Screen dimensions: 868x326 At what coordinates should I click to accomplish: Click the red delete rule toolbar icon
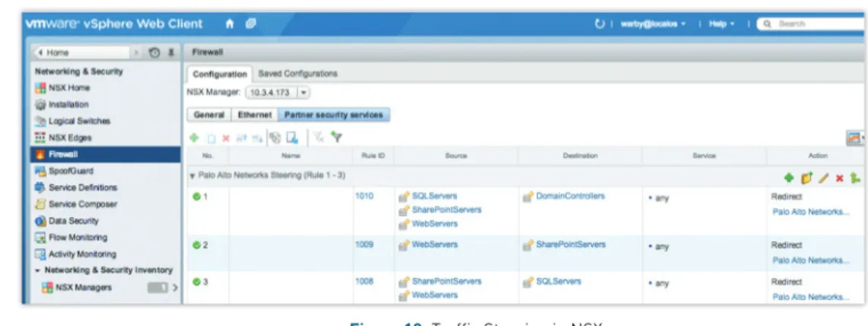pos(226,139)
